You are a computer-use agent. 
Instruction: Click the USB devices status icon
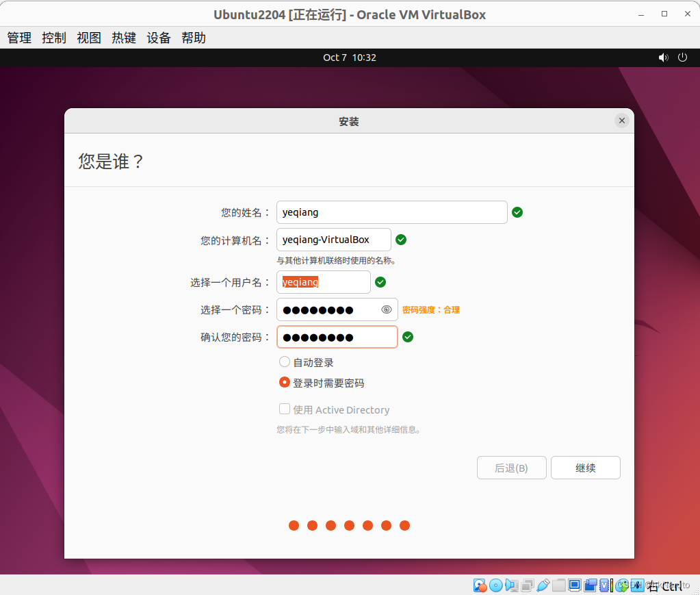pyautogui.click(x=543, y=585)
